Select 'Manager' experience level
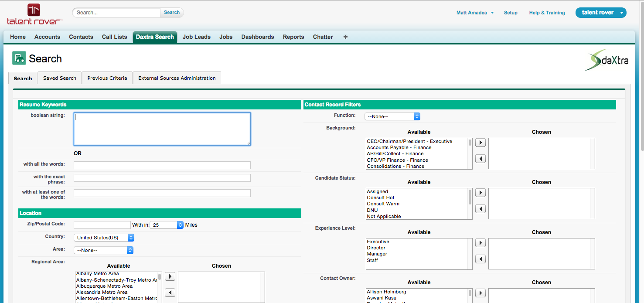The width and height of the screenshot is (644, 303). click(377, 254)
